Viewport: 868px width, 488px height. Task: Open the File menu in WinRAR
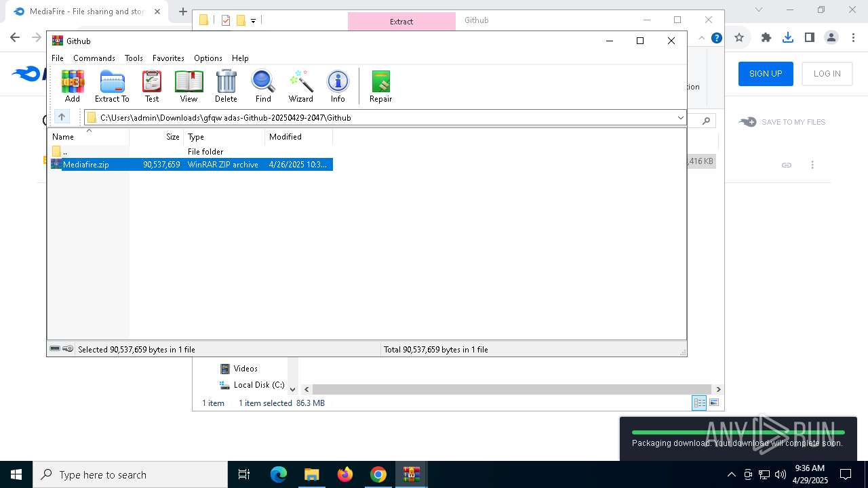coord(58,58)
